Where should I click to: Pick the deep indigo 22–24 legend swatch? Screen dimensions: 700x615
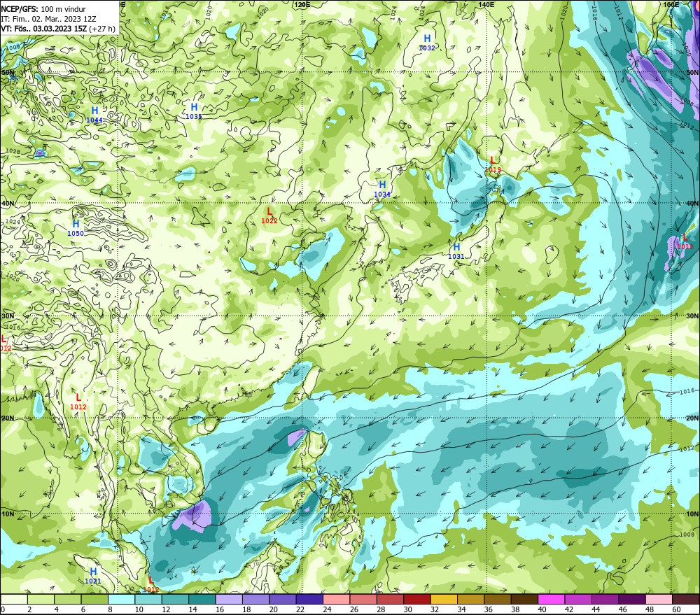(309, 600)
